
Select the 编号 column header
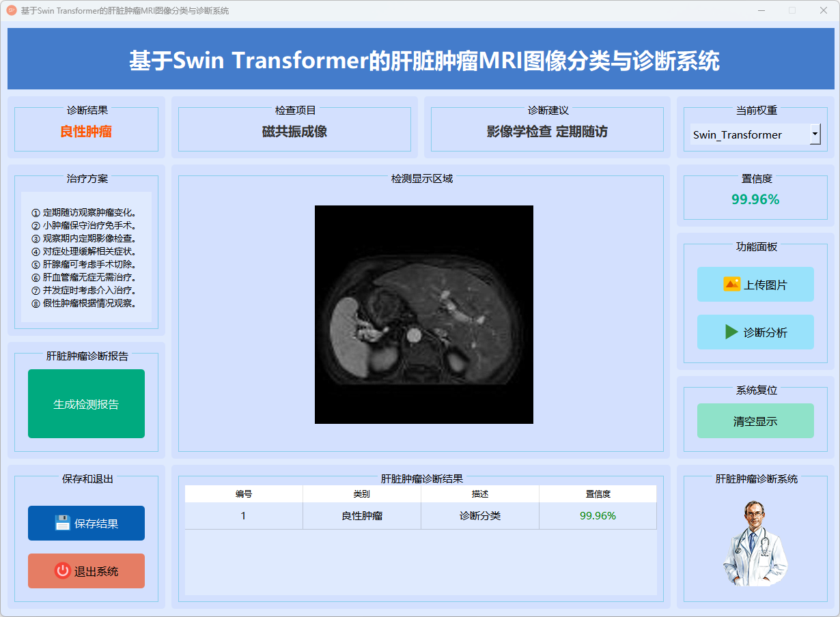coord(244,494)
